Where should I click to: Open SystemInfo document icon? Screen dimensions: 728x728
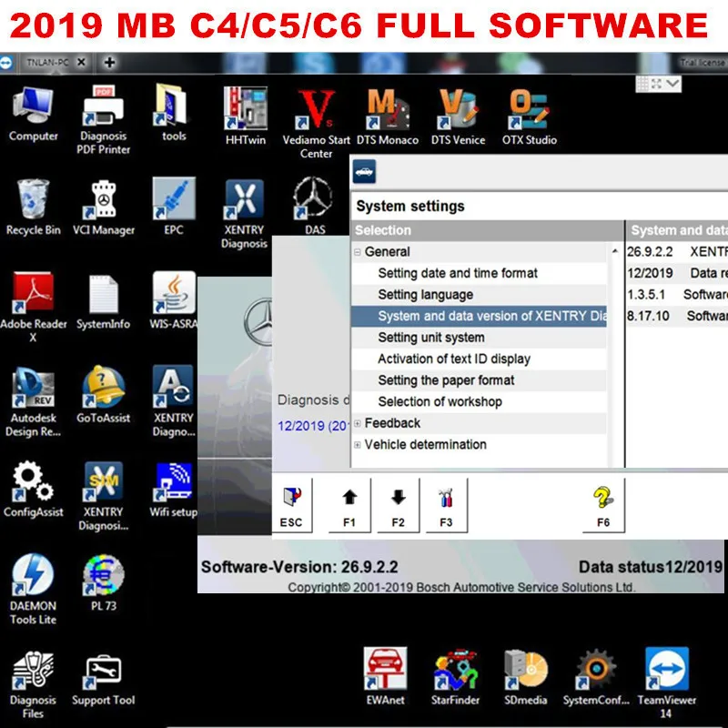103,294
